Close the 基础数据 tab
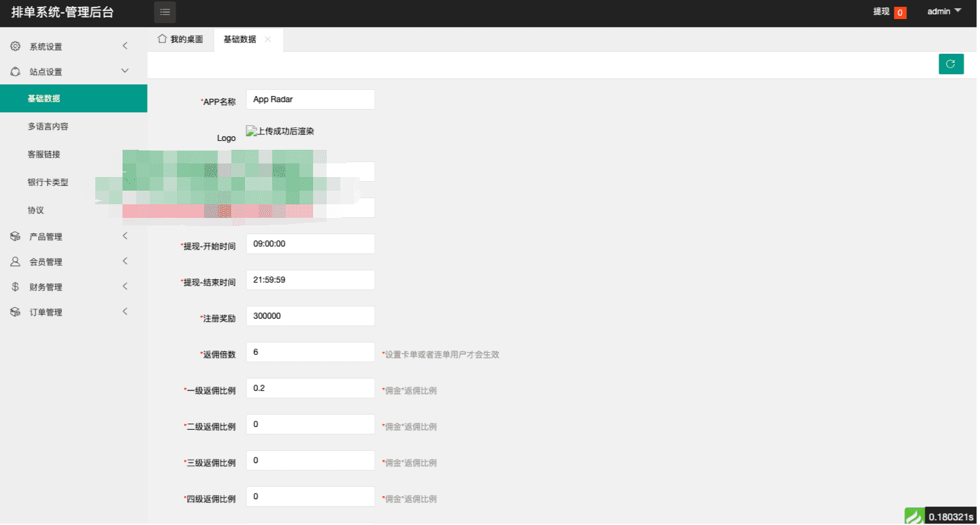 267,39
